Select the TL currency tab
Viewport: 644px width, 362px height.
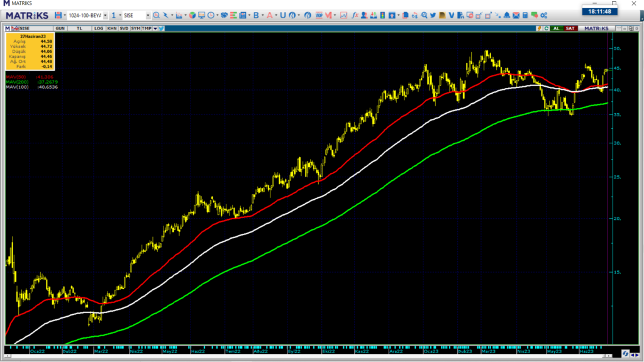click(x=80, y=28)
